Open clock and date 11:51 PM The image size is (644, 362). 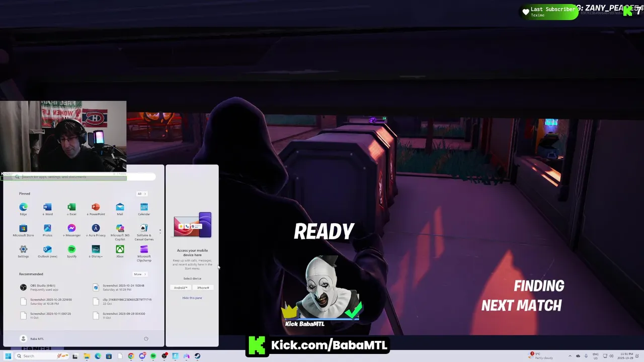click(626, 356)
